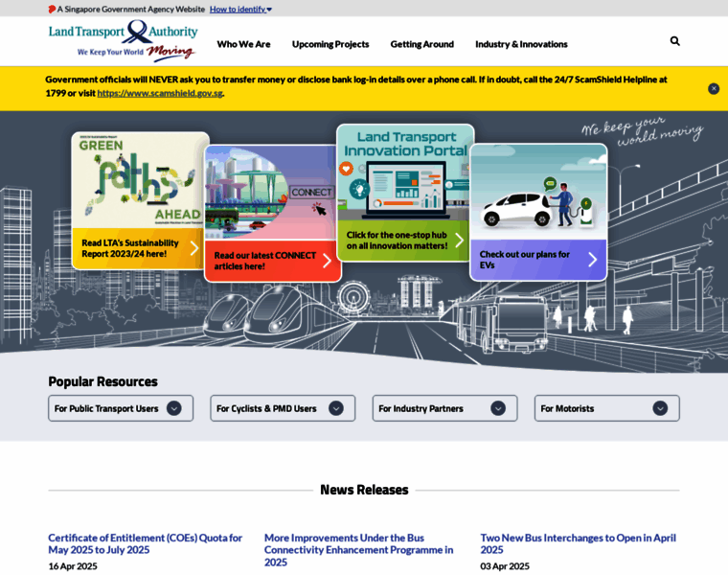Expand the How to identify link
The height and width of the screenshot is (575, 728).
pos(240,10)
